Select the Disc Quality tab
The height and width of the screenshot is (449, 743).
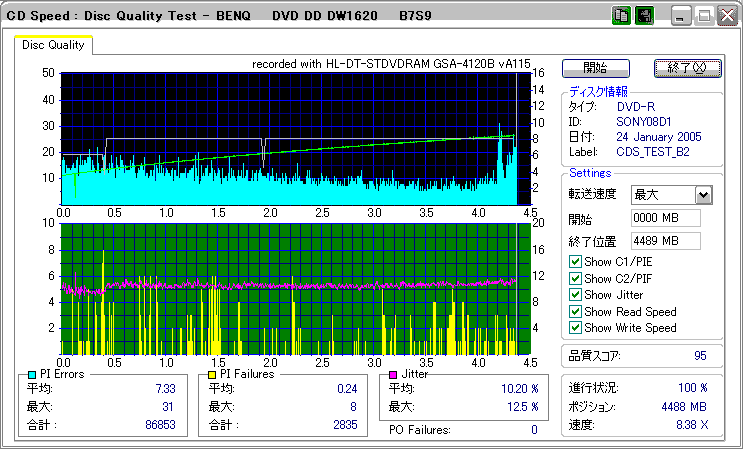click(53, 45)
